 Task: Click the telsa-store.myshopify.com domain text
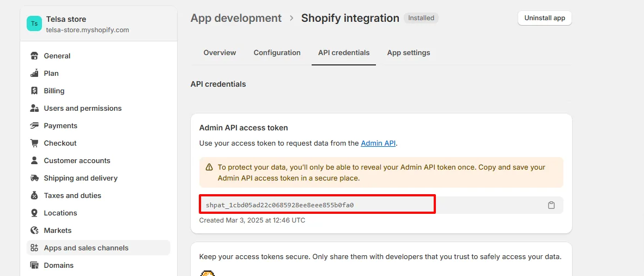pos(88,30)
